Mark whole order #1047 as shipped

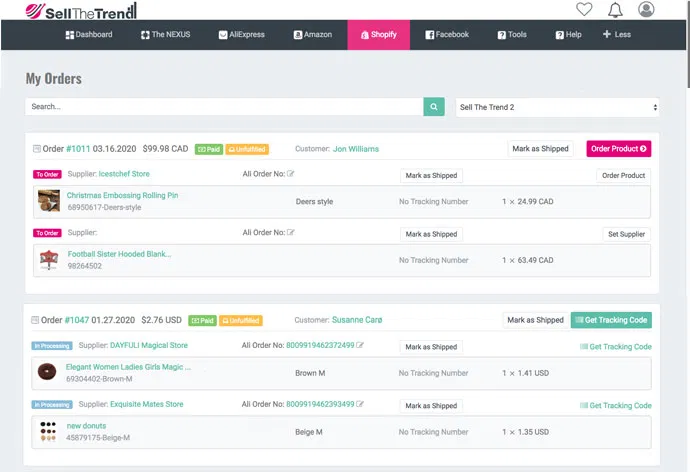click(x=536, y=320)
